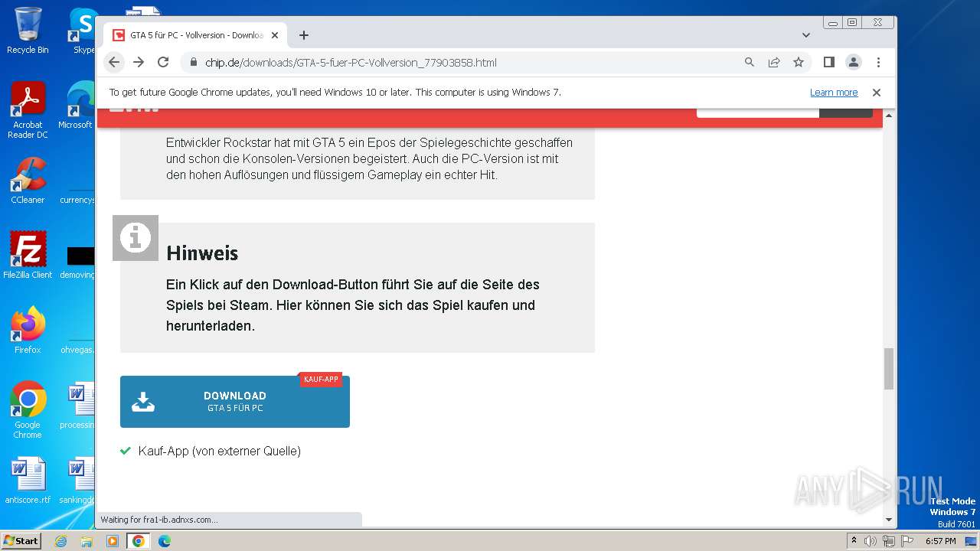Click the network tray icon
The image size is (980, 551).
pos(889,541)
